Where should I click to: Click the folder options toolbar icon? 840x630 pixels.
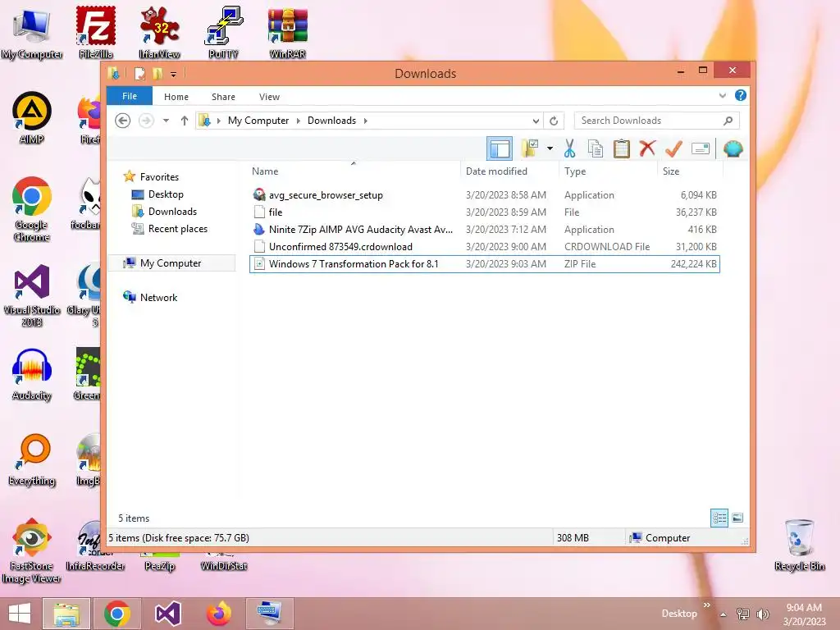529,148
